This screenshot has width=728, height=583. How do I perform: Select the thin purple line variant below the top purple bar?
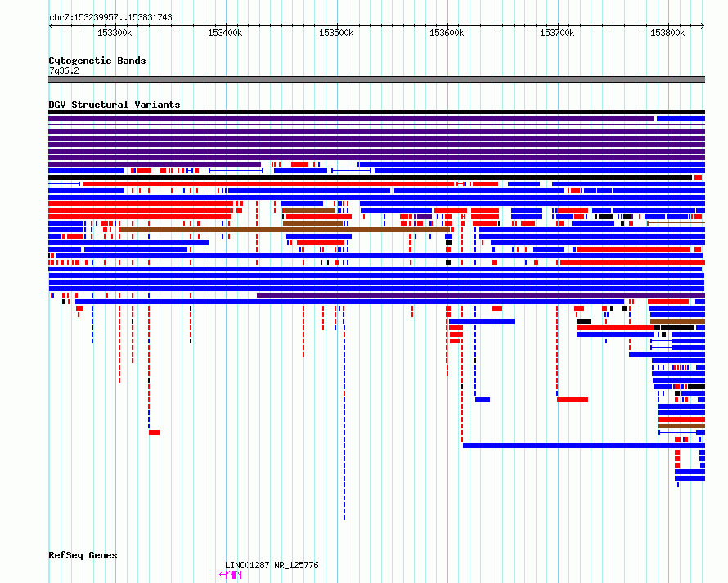coord(376,125)
